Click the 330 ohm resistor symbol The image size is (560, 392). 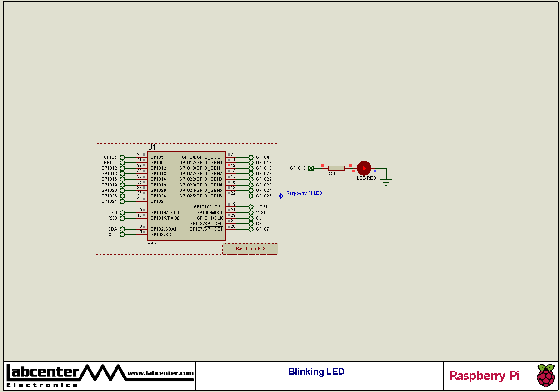[x=336, y=168]
